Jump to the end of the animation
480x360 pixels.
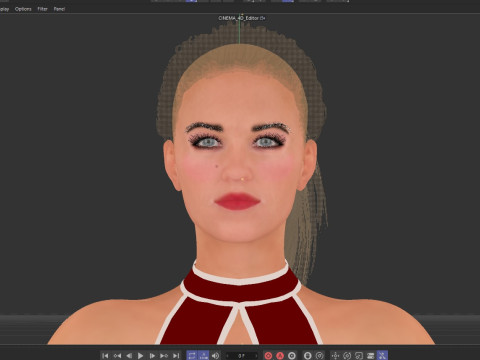(176, 356)
